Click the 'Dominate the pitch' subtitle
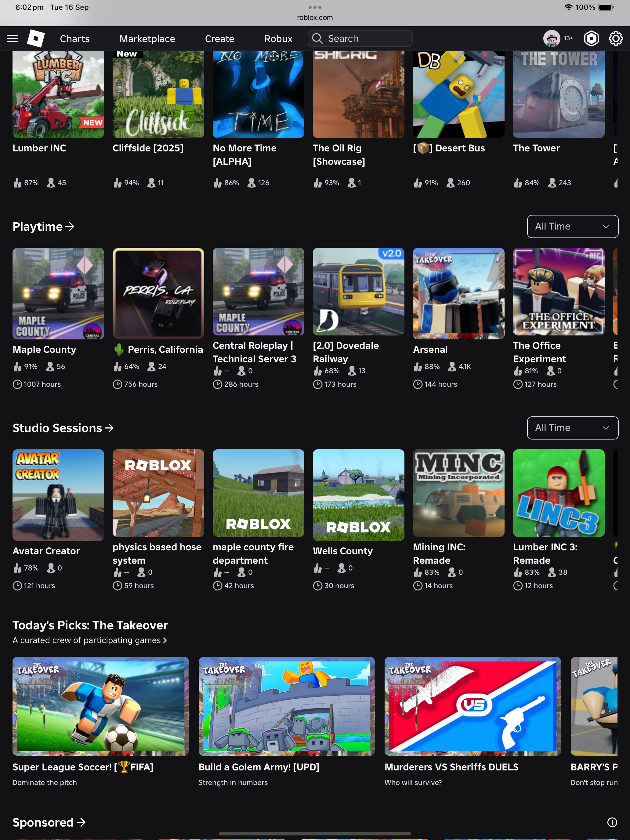 tap(45, 782)
